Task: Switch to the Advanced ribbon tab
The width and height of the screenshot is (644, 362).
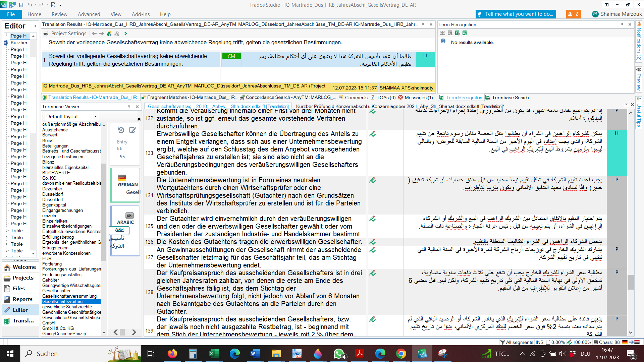Action: [x=89, y=14]
